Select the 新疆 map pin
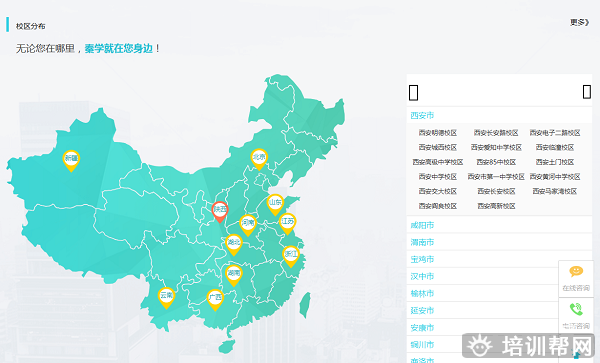Image resolution: width=600 pixels, height=363 pixels. [71, 160]
